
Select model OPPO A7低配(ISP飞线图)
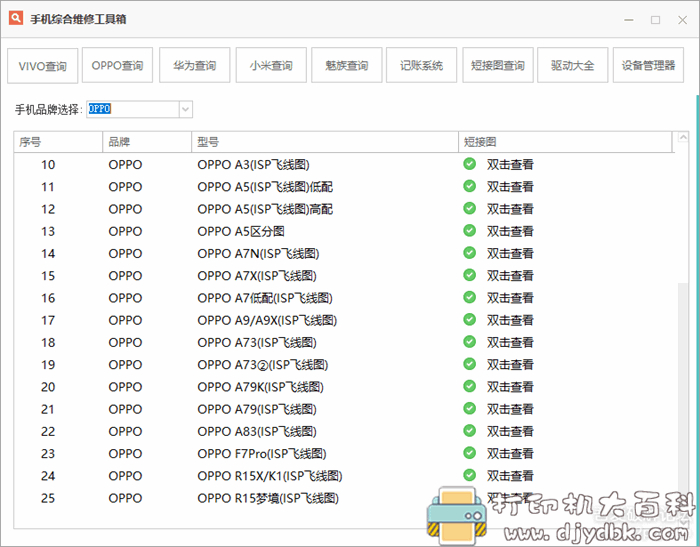click(265, 298)
